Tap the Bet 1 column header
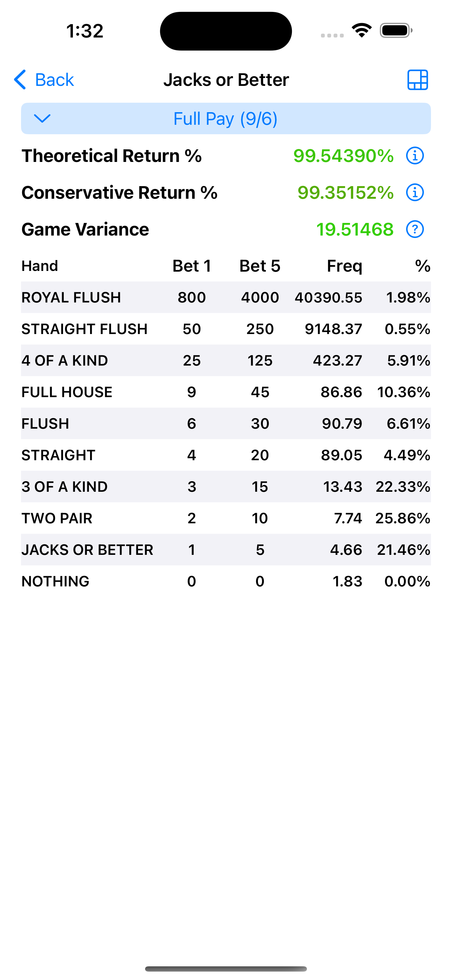Viewport: 452px width, 980px height. pos(192,266)
